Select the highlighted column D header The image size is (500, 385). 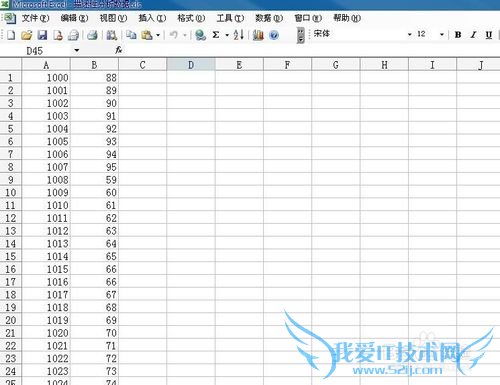click(x=191, y=65)
